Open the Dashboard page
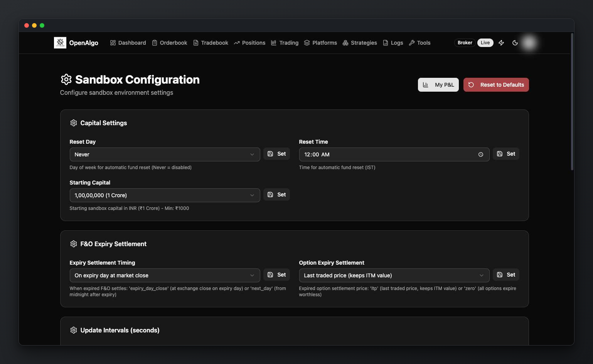Viewport: 593px width, 364px height. click(128, 43)
